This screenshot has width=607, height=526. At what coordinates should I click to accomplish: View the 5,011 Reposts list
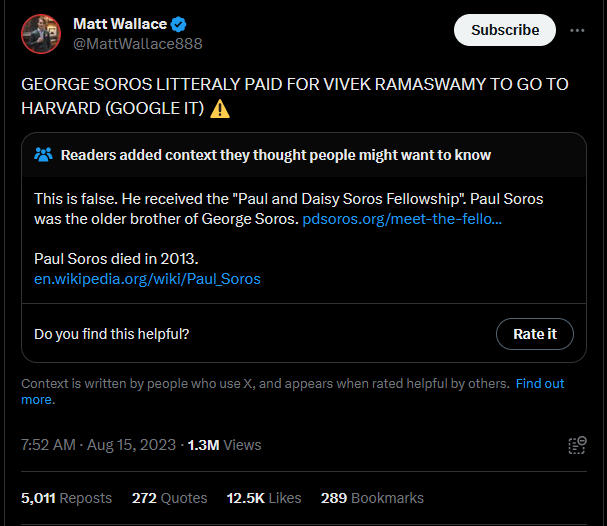click(x=66, y=498)
